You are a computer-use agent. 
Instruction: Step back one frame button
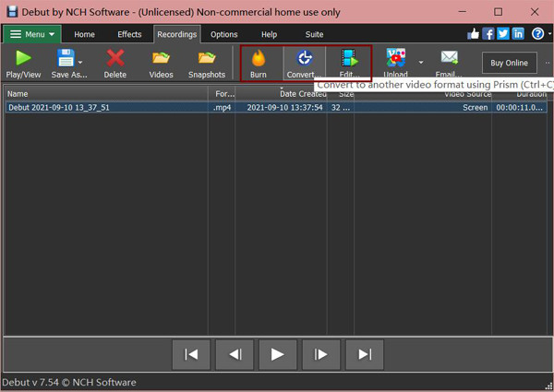235,354
